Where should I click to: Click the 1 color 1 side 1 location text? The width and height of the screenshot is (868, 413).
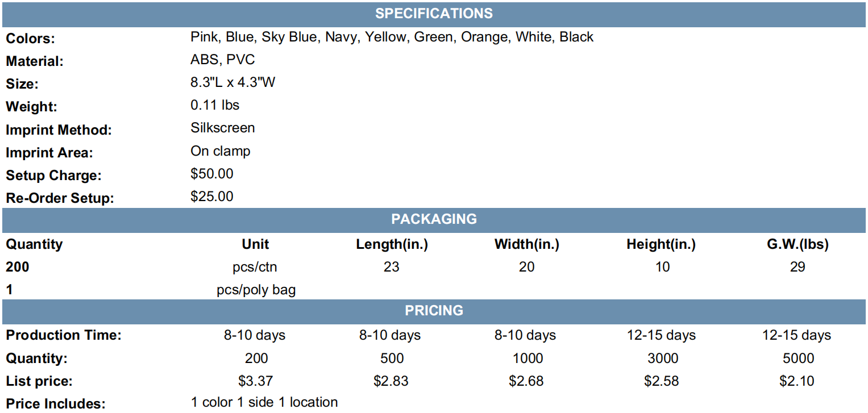click(x=264, y=403)
